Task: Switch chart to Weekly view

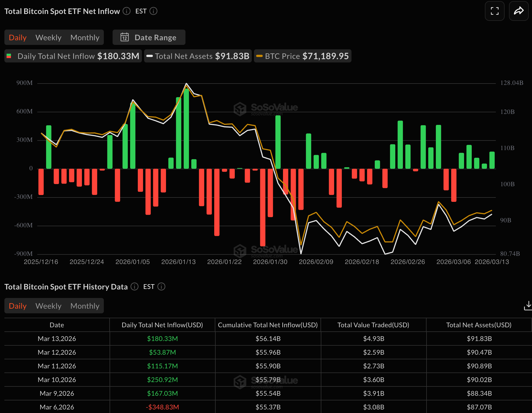Action: click(x=48, y=37)
